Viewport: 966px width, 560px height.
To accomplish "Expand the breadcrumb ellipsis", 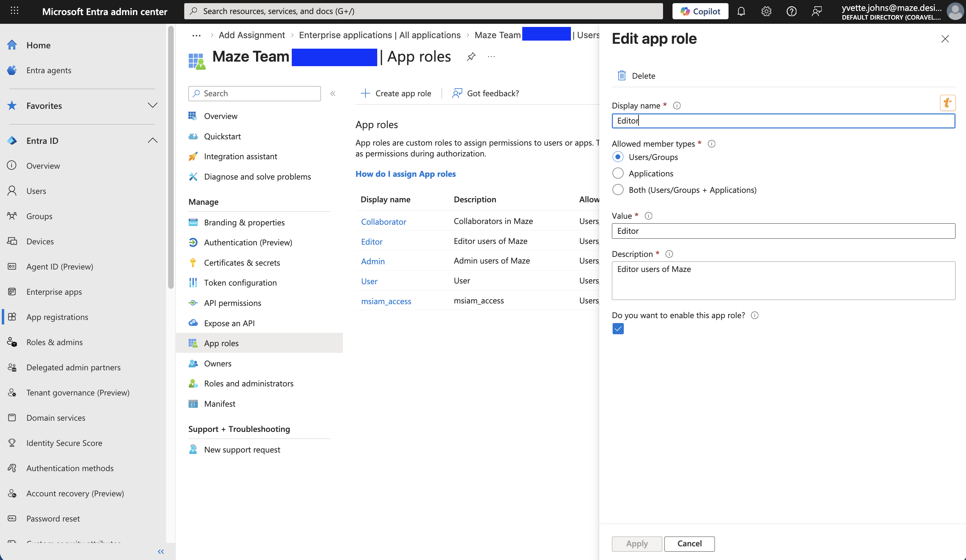I will pyautogui.click(x=196, y=35).
